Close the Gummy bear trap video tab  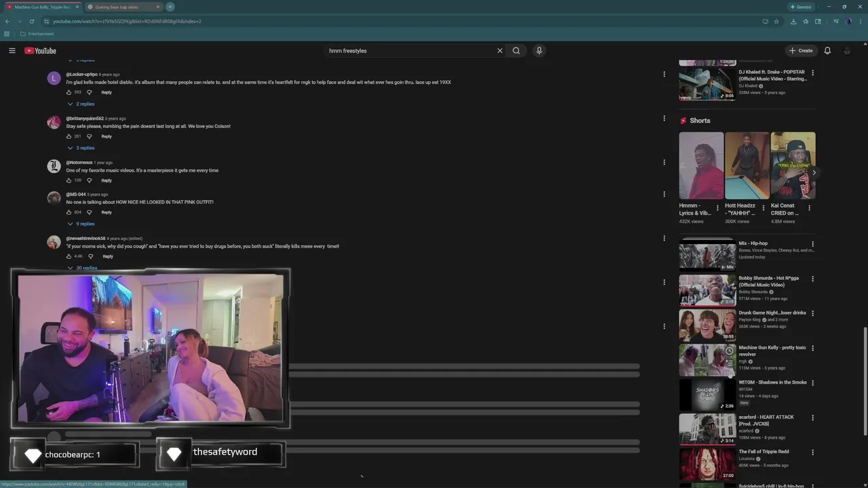pos(158,7)
